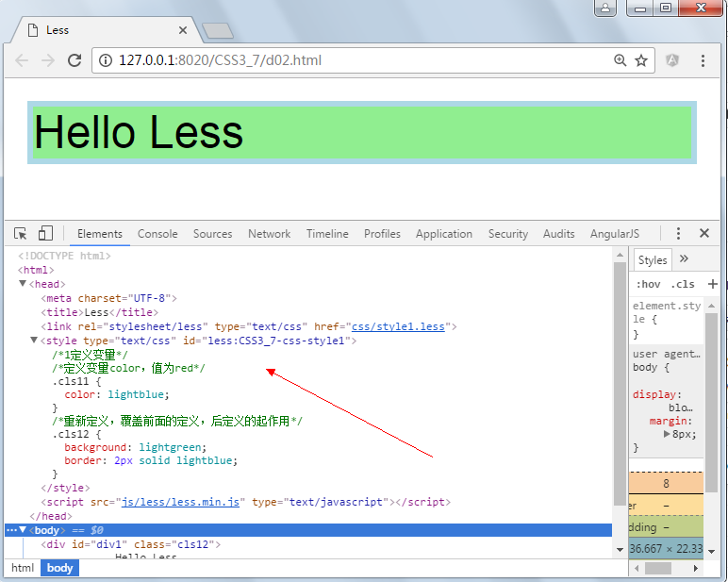Toggle device toolbar mode

(45, 233)
